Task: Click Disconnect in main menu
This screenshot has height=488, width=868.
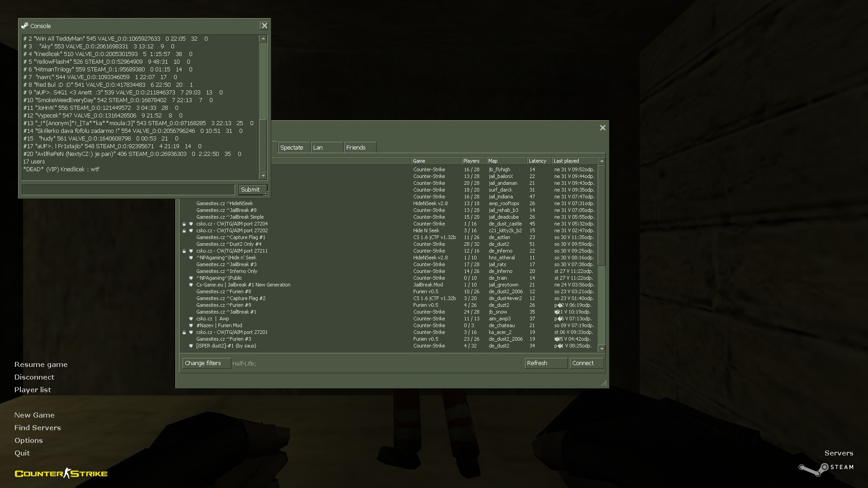Action: click(34, 377)
